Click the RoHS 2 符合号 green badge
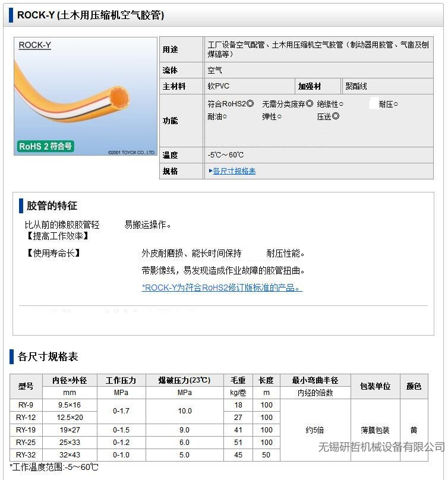Image resolution: width=448 pixels, height=480 pixels. click(x=45, y=146)
